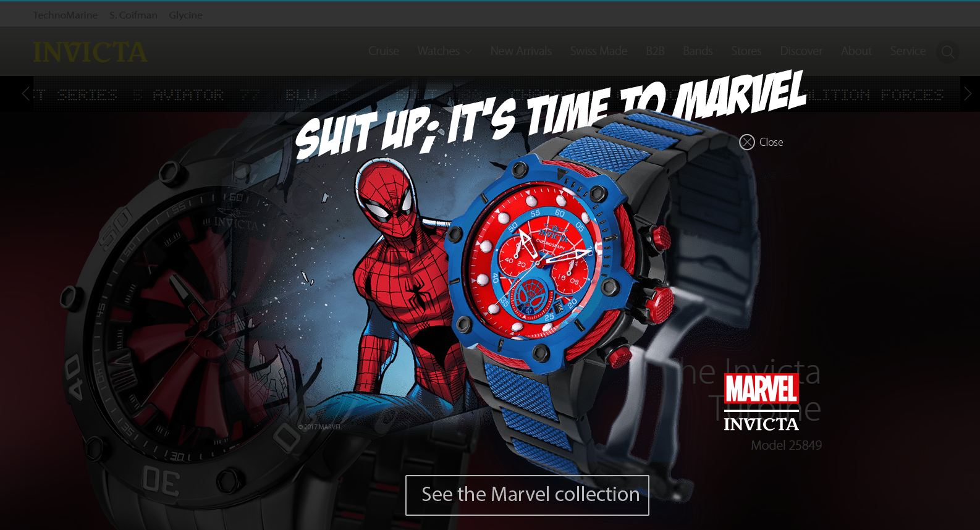980x530 pixels.
Task: Visit the Stores page
Action: click(746, 51)
